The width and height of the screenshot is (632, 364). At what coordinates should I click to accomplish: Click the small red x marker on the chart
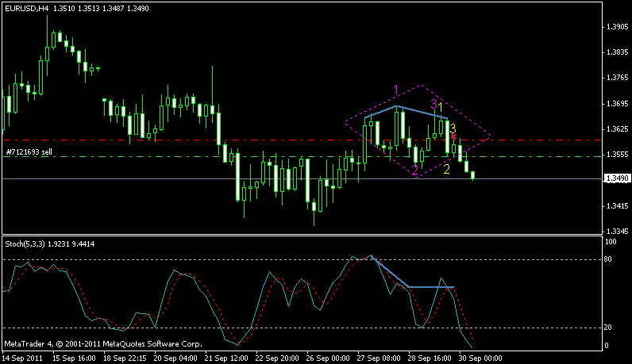click(453, 136)
